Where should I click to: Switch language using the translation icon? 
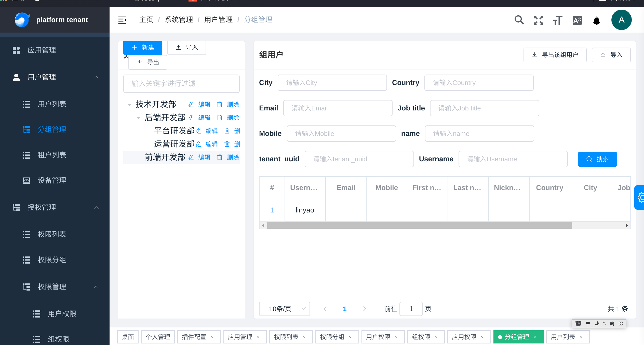click(x=577, y=20)
